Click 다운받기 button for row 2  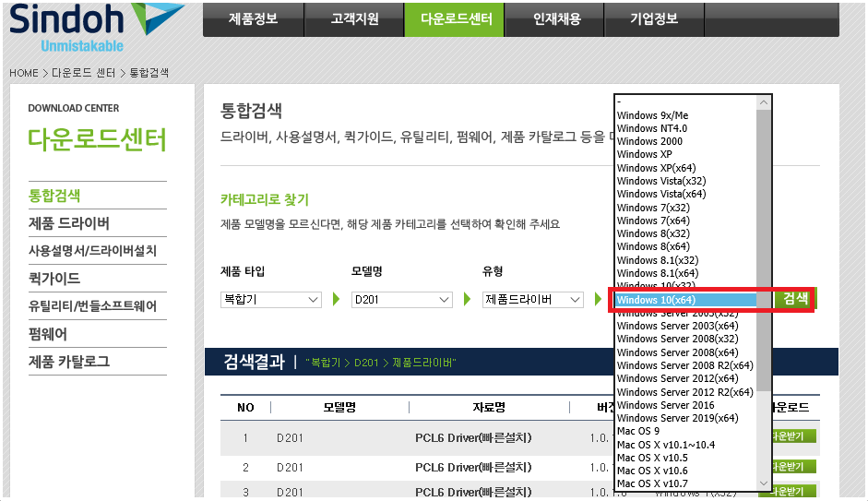click(792, 467)
